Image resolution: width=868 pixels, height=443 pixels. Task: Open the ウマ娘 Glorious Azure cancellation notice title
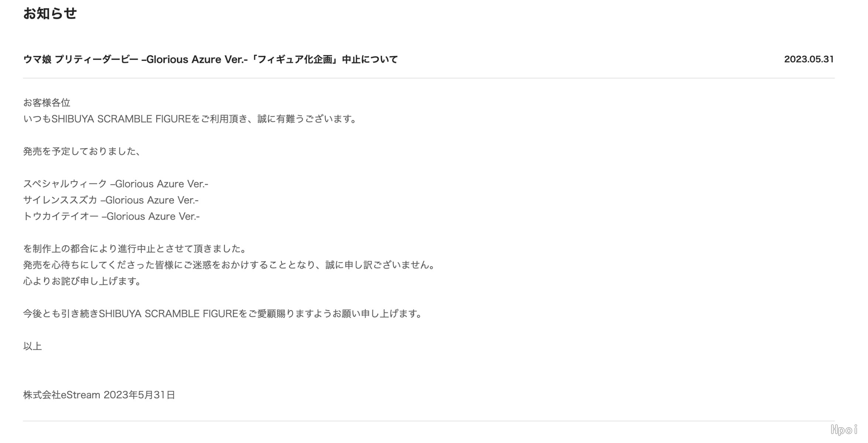(x=211, y=59)
